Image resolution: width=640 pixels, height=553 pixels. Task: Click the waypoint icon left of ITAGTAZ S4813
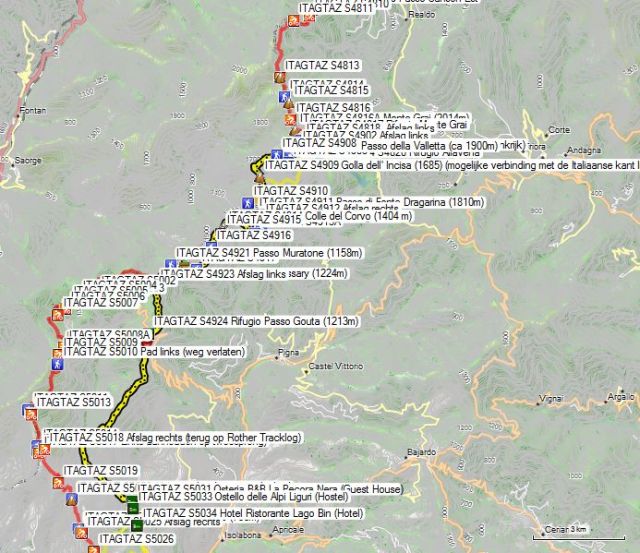(x=279, y=78)
